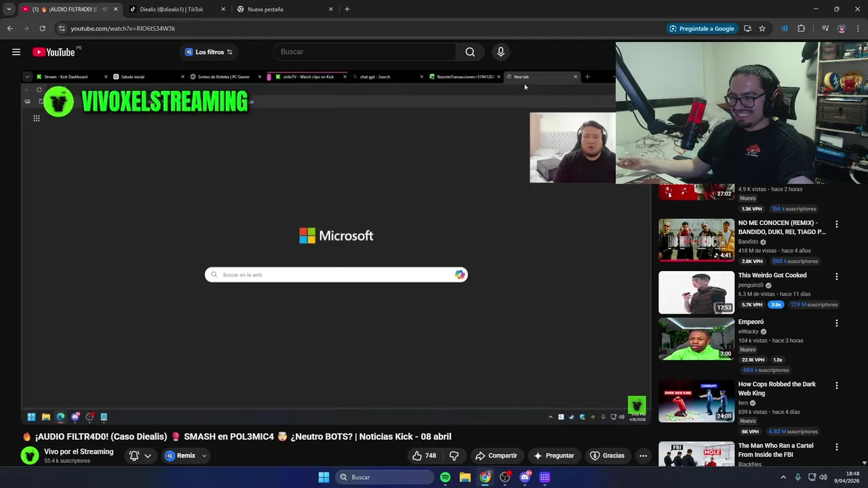Click the 3.8x multiplier badge
The width and height of the screenshot is (868, 488).
click(x=776, y=304)
